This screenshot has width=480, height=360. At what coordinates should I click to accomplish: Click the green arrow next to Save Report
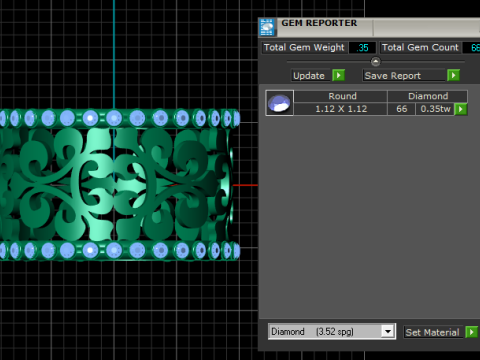pyautogui.click(x=453, y=75)
